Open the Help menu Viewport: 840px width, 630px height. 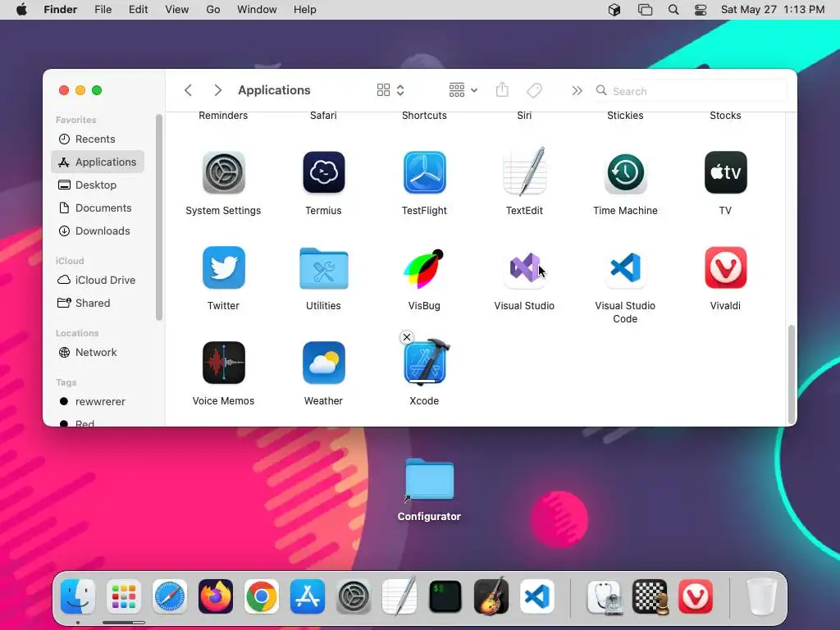(x=305, y=10)
